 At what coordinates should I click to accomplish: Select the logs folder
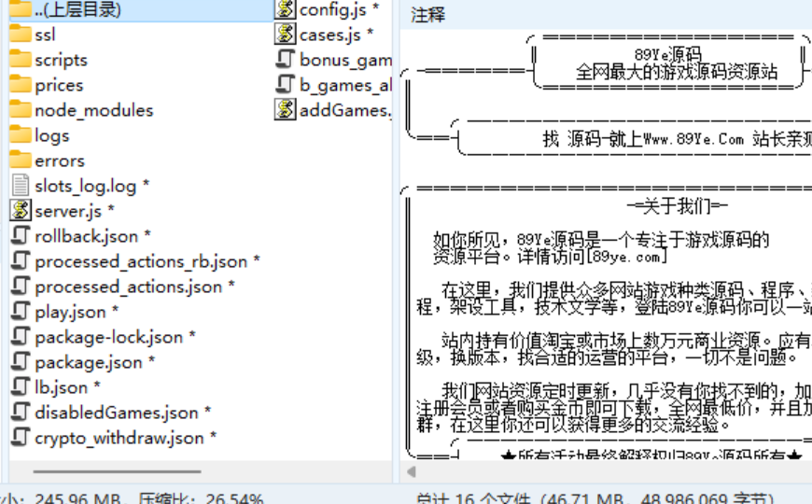coord(51,135)
